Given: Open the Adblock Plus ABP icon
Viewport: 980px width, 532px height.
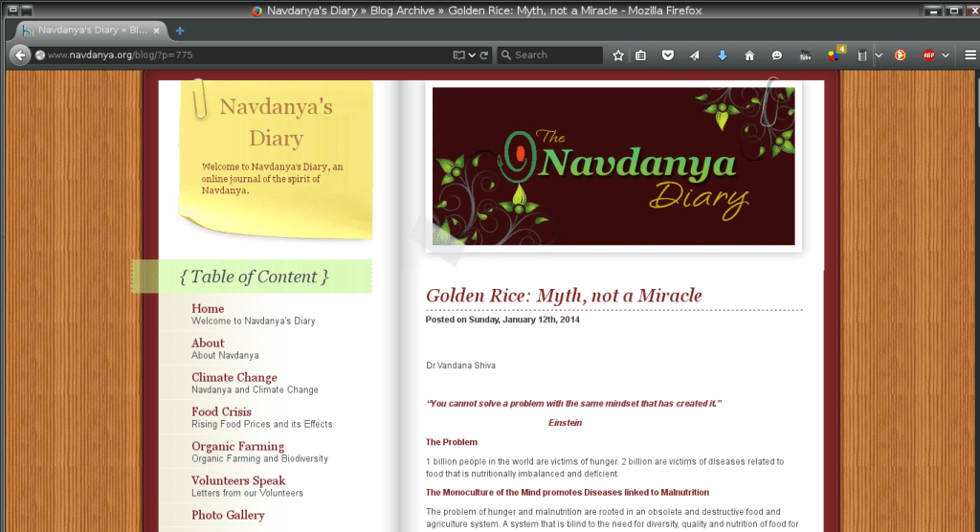Looking at the screenshot, I should point(927,55).
